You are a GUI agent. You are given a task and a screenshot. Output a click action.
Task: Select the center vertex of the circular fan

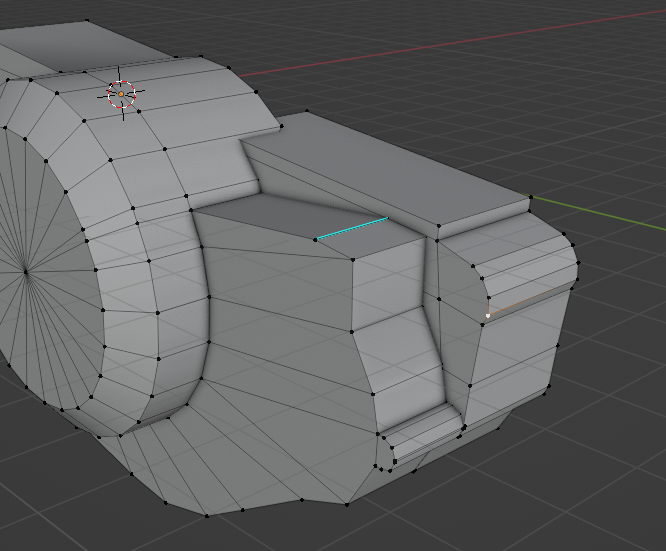pos(25,272)
